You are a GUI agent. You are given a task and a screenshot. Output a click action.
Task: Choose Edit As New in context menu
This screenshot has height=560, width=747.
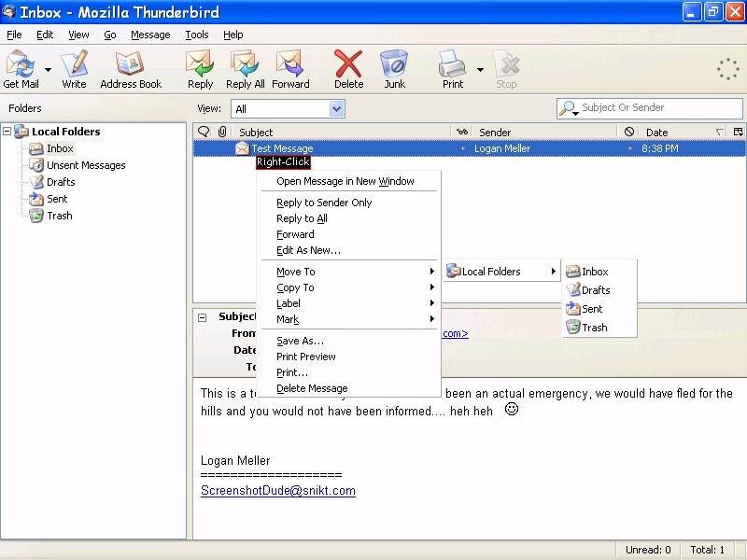348,250
